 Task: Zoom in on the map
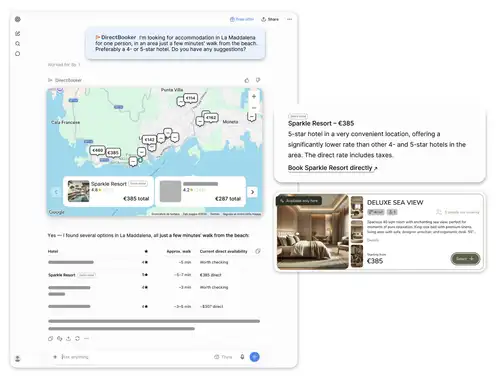(x=254, y=97)
